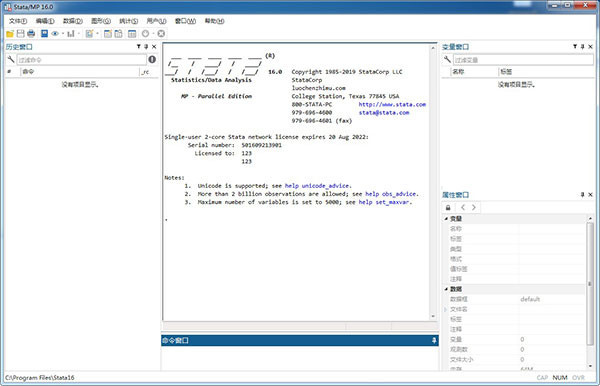Open the http://www.stata.com link
600x386 pixels.
coord(392,104)
